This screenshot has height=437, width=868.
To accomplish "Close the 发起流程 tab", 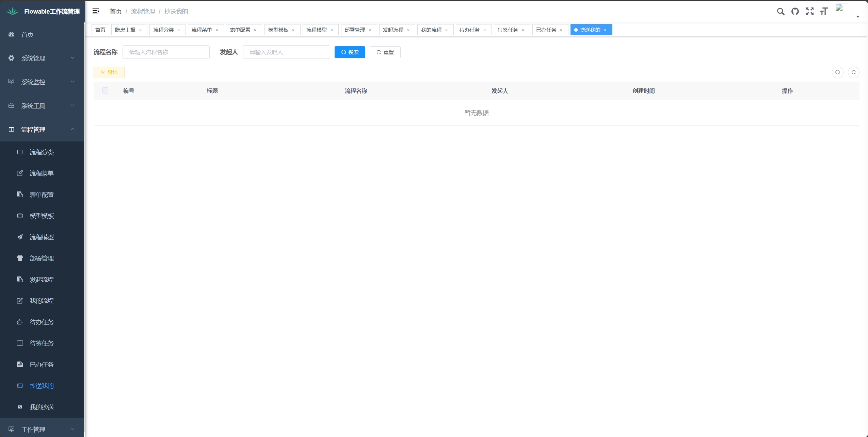I will tap(408, 30).
